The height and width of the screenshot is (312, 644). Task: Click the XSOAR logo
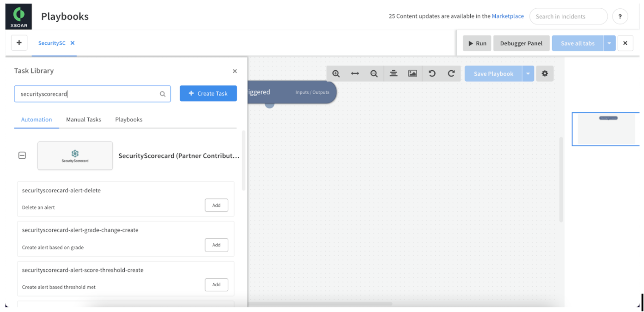click(18, 17)
